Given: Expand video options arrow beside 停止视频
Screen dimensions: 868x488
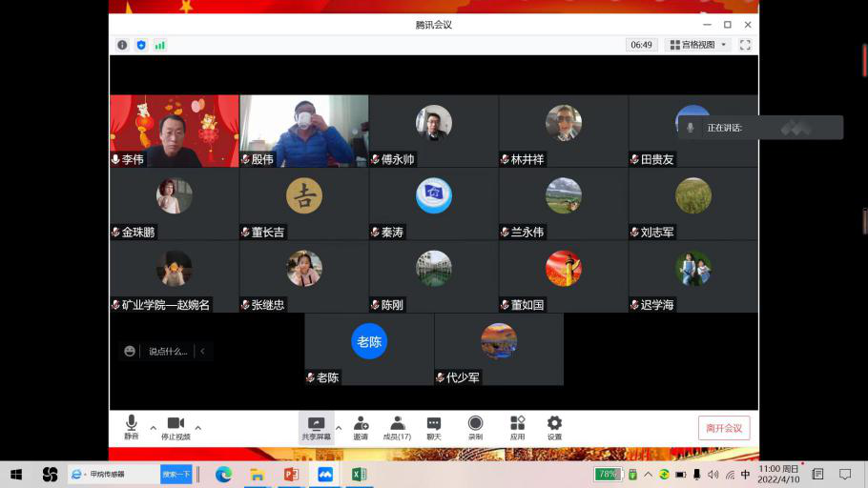Looking at the screenshot, I should coord(198,428).
